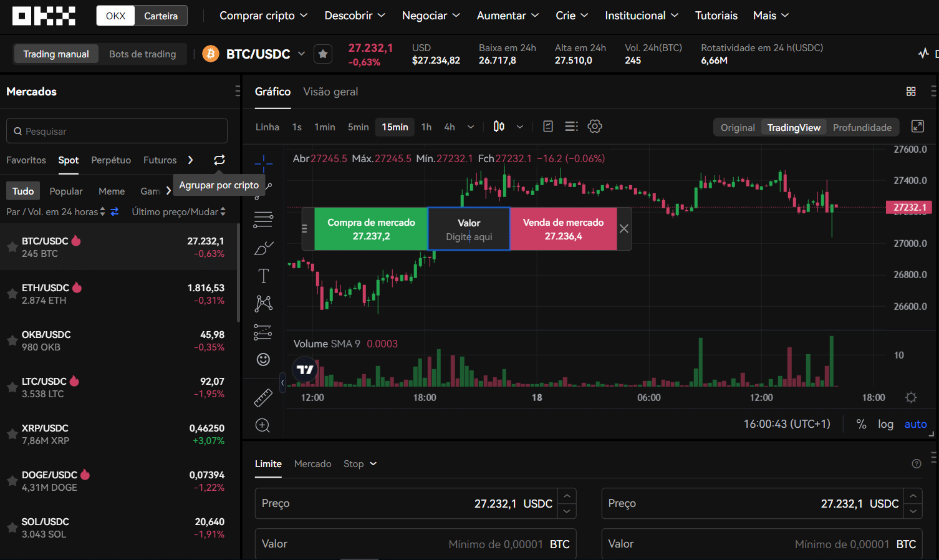Select the brush drawing tool
The width and height of the screenshot is (939, 560).
[263, 248]
